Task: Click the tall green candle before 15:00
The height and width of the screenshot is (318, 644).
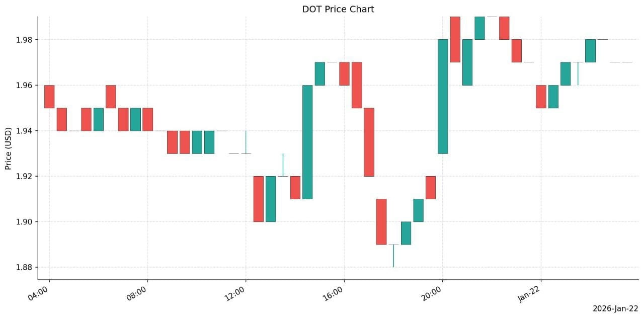Action: pyautogui.click(x=307, y=142)
